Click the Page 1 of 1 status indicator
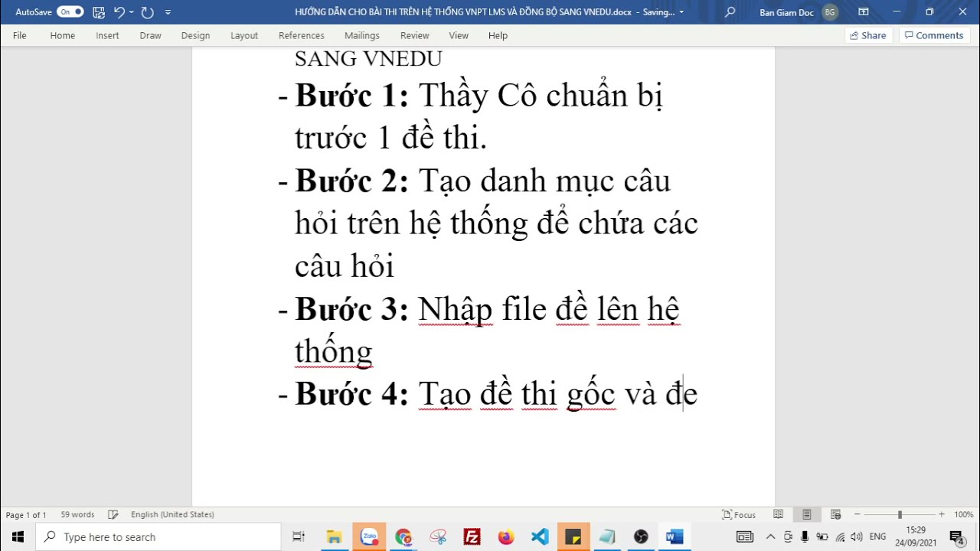Image resolution: width=980 pixels, height=551 pixels. [26, 515]
